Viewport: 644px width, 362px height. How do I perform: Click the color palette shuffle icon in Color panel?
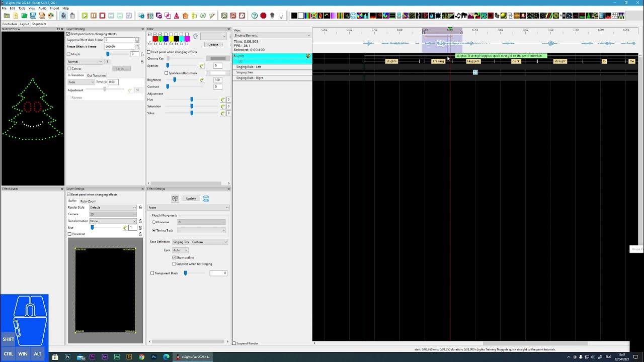pyautogui.click(x=195, y=36)
